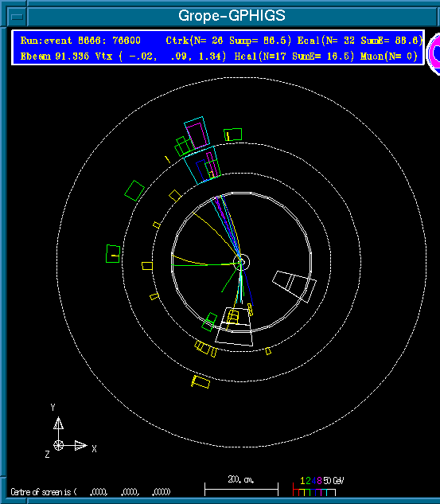Pick the yellow 1 GeV legend label

click(x=302, y=481)
